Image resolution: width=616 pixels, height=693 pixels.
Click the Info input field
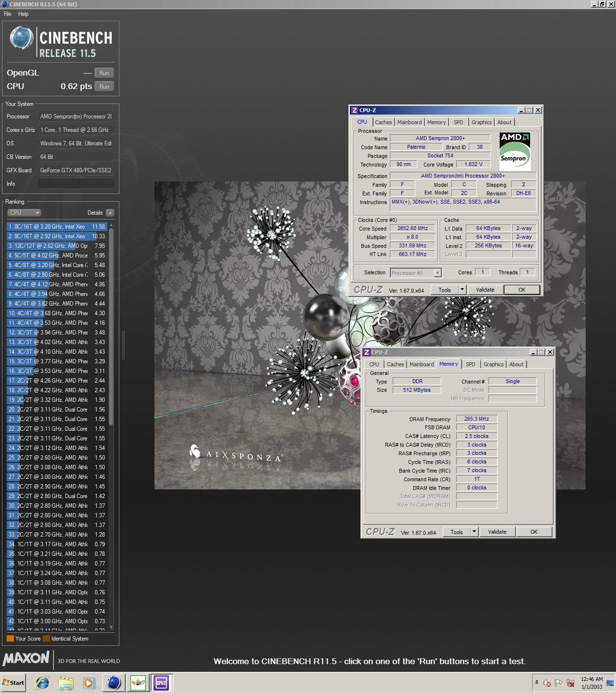(76, 184)
